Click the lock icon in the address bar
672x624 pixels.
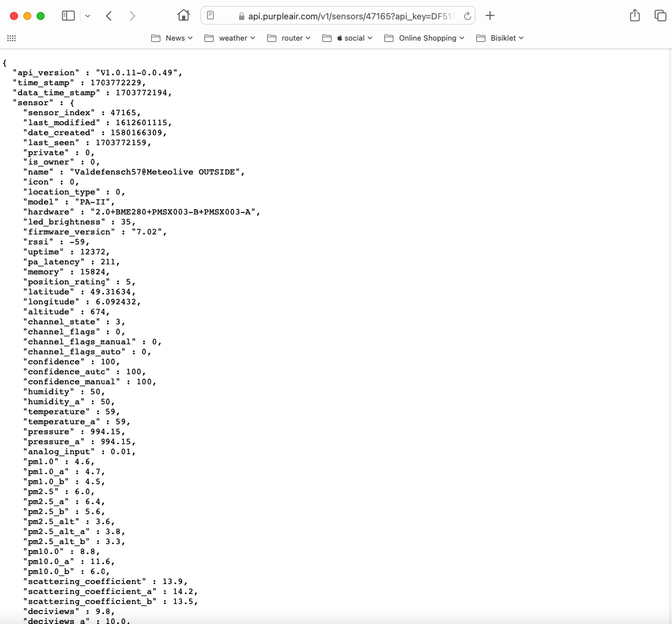pos(242,16)
